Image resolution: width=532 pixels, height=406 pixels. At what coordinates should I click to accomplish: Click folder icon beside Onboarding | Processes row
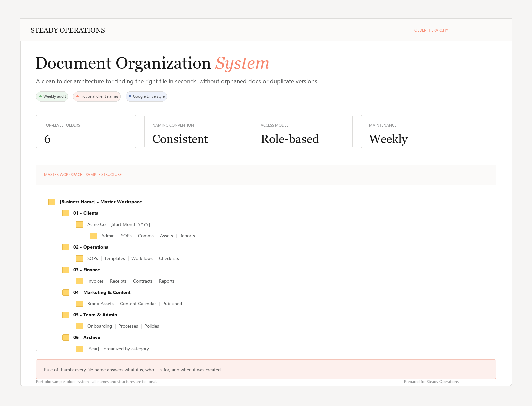pos(79,326)
